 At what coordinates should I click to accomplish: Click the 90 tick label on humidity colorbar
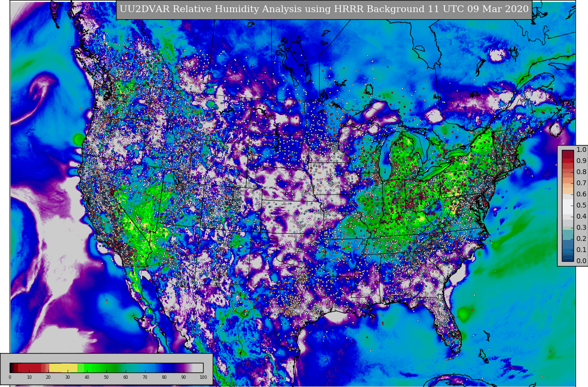pyautogui.click(x=184, y=377)
